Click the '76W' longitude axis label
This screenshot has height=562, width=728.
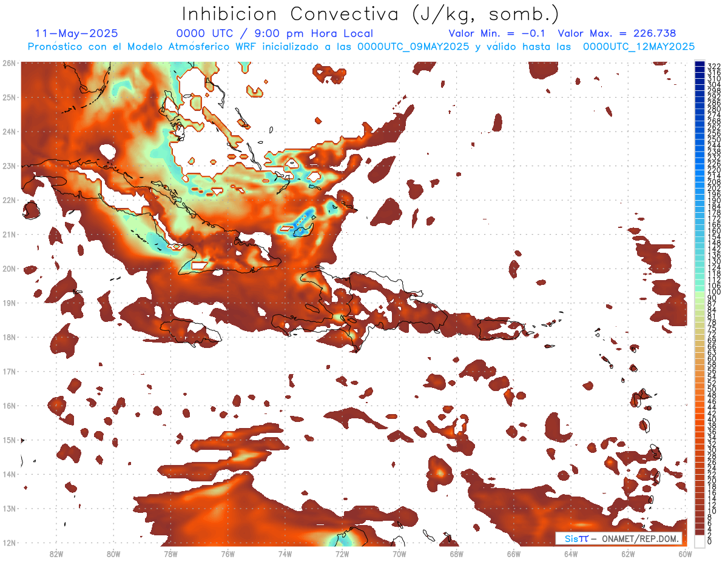228,554
